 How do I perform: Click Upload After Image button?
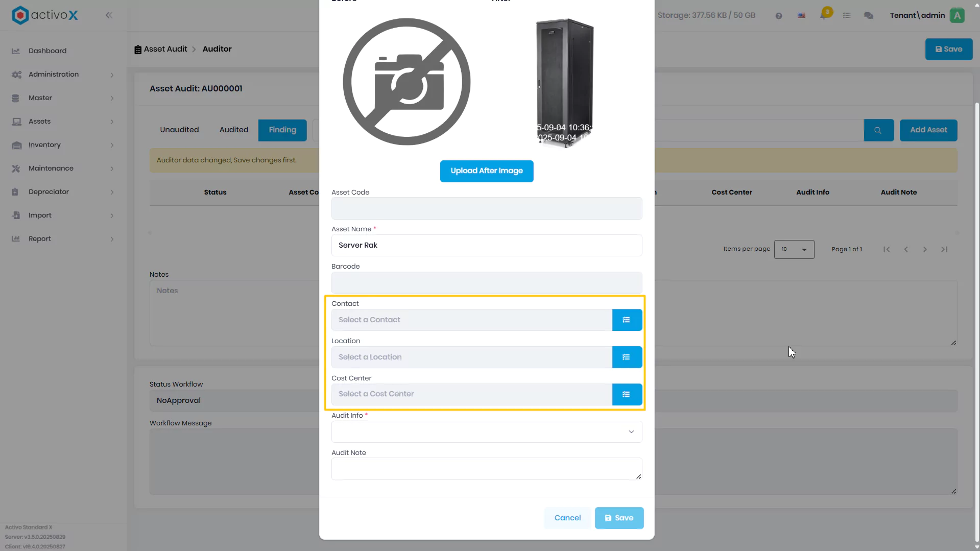(486, 171)
